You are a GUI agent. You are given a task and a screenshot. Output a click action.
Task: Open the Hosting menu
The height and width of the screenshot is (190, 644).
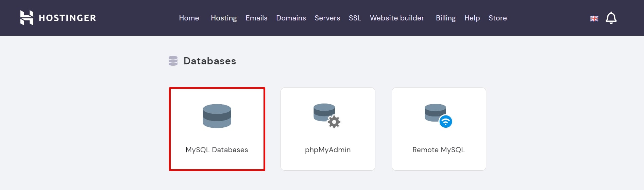point(224,18)
